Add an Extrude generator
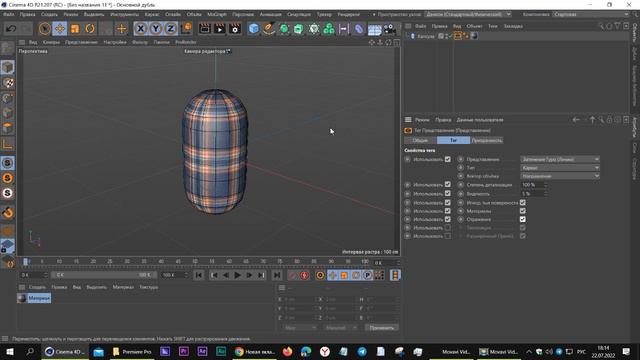This screenshot has height=360, width=640. [x=299, y=29]
